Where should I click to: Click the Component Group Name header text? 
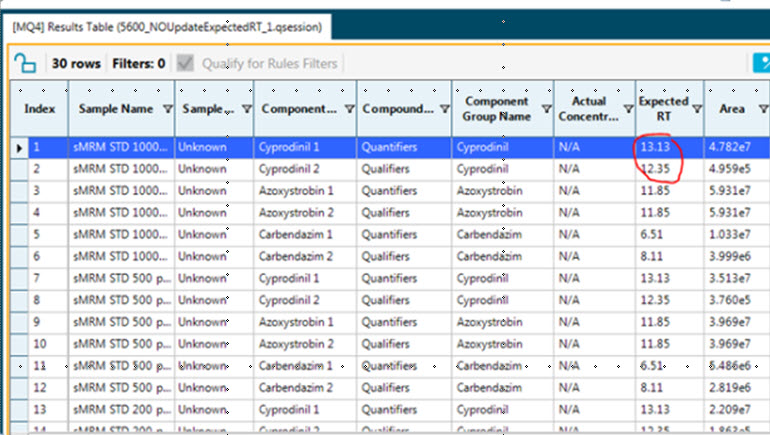tap(496, 109)
